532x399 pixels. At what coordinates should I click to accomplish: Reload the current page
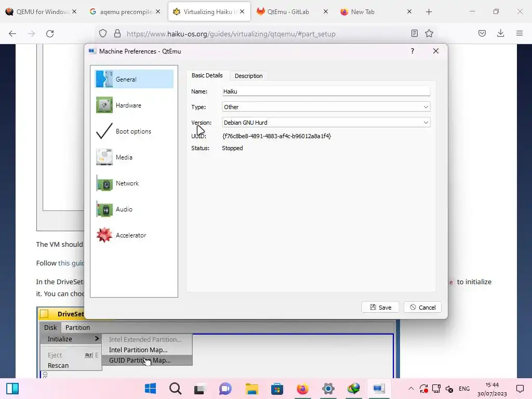click(50, 34)
